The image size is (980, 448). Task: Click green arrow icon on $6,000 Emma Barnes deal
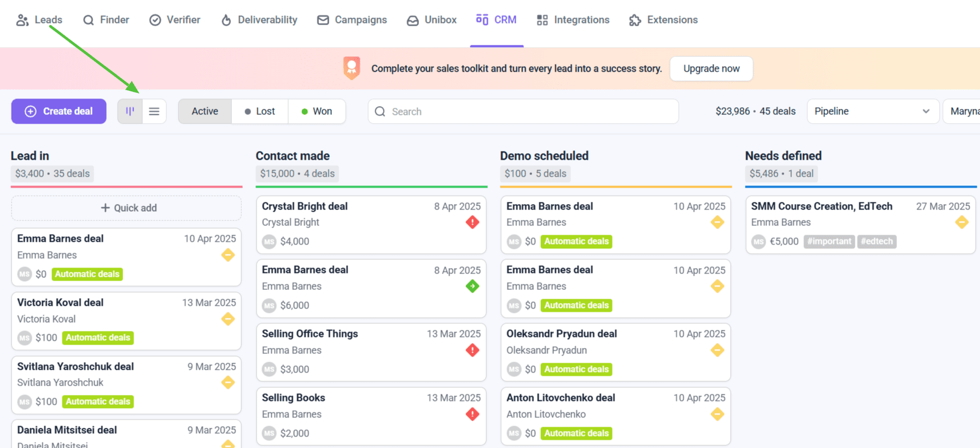pyautogui.click(x=472, y=286)
